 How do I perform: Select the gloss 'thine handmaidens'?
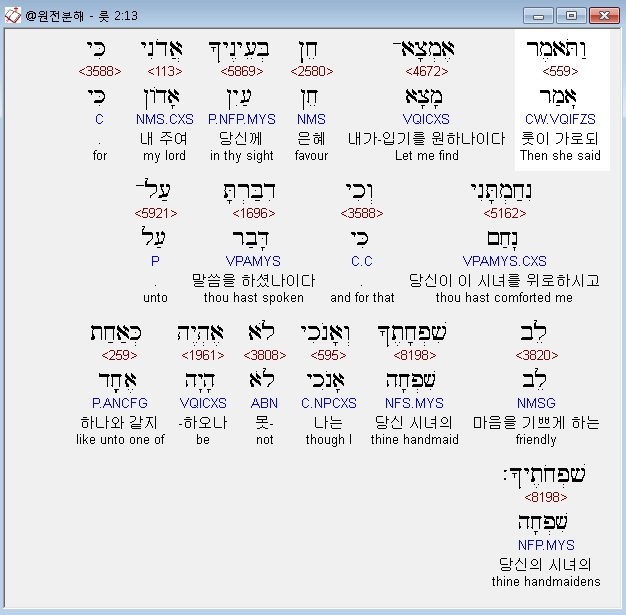[x=546, y=582]
